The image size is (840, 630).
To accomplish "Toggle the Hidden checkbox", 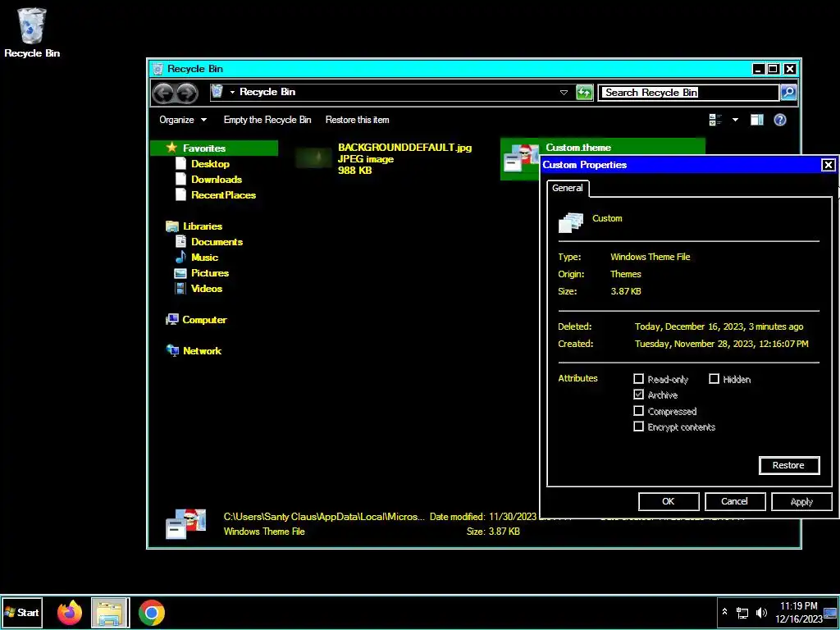I will point(714,379).
